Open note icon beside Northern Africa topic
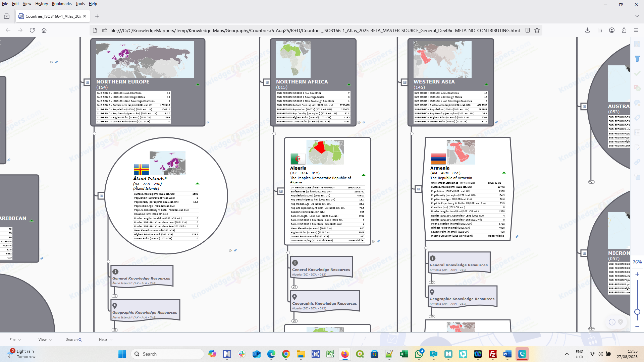 pos(359,122)
